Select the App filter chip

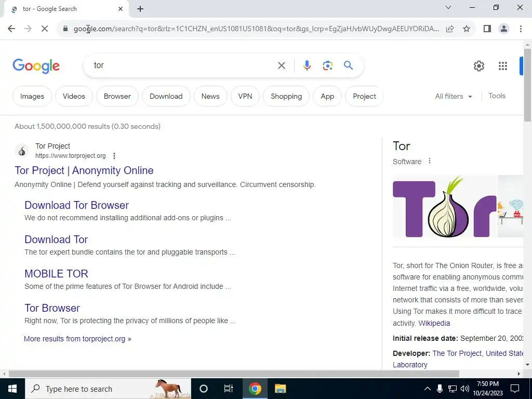tap(327, 96)
